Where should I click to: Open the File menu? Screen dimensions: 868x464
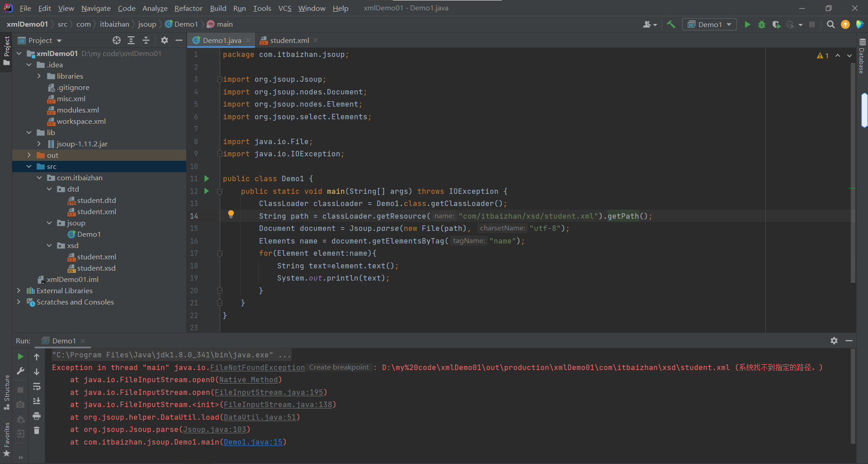(25, 8)
